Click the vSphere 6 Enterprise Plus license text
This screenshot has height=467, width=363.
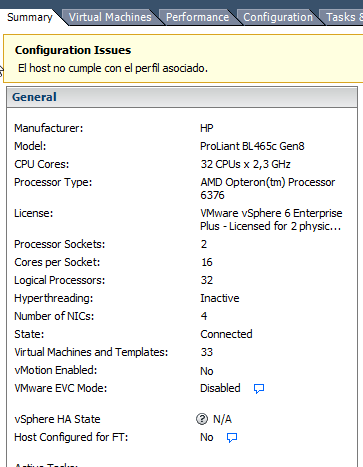271,219
